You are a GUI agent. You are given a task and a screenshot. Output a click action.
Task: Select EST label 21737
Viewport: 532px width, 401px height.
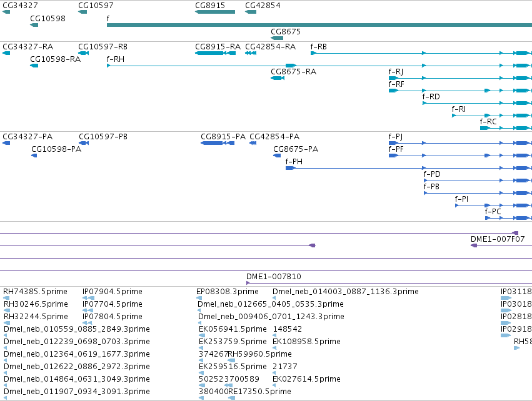point(284,367)
